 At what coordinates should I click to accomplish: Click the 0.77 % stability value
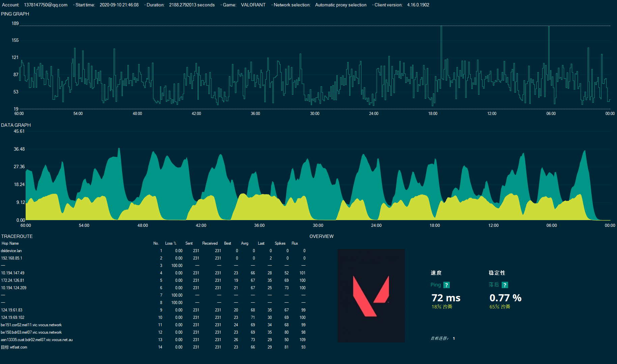505,298
